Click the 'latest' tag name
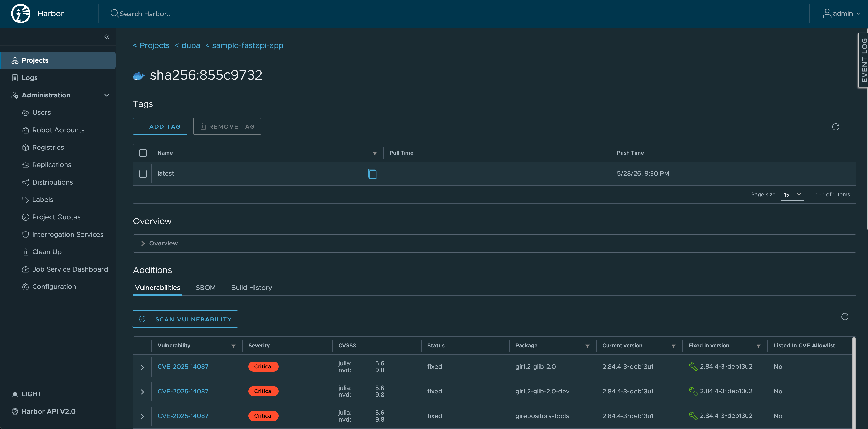Image resolution: width=868 pixels, height=429 pixels. click(x=166, y=173)
